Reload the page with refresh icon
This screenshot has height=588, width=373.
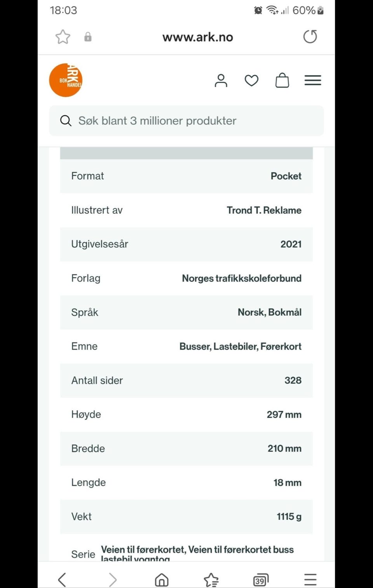coord(310,37)
